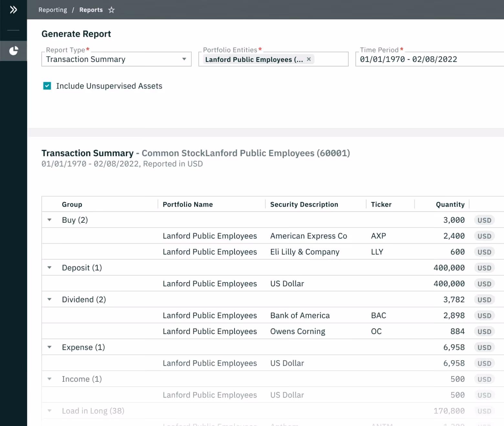Favorite this page with the star icon

[111, 10]
